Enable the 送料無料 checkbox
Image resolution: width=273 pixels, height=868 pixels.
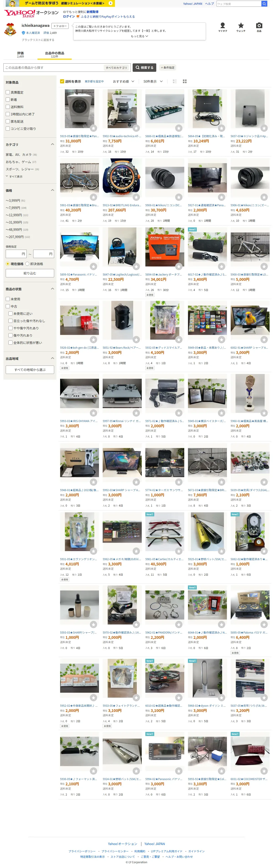pyautogui.click(x=8, y=107)
